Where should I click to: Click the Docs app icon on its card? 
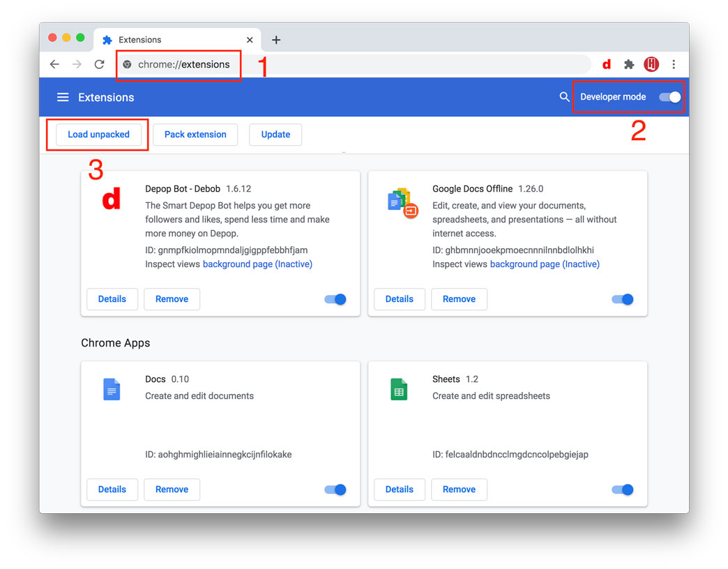[112, 389]
